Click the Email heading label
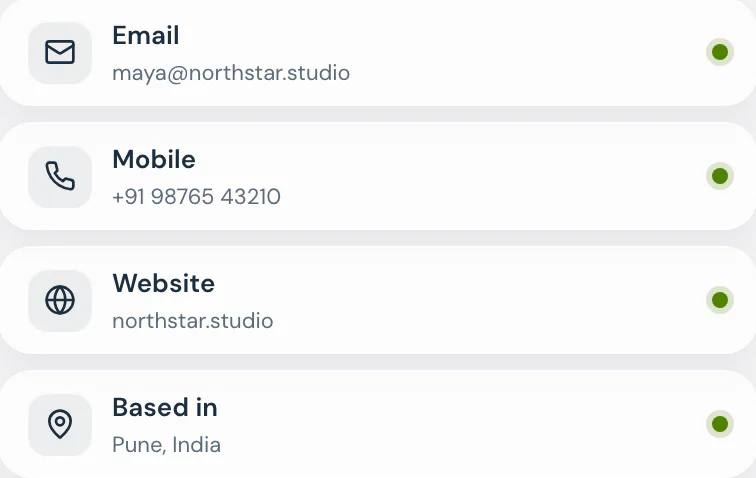Image resolution: width=756 pixels, height=478 pixels. (x=146, y=36)
